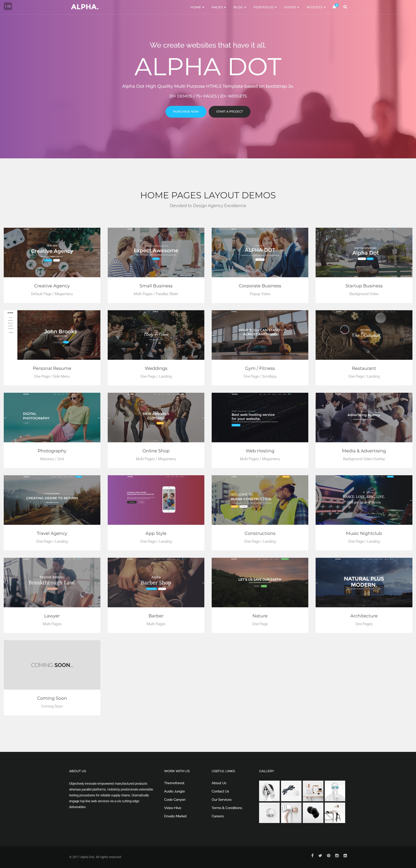Open the shopping cart icon in header
416x868 pixels.
(x=334, y=7)
